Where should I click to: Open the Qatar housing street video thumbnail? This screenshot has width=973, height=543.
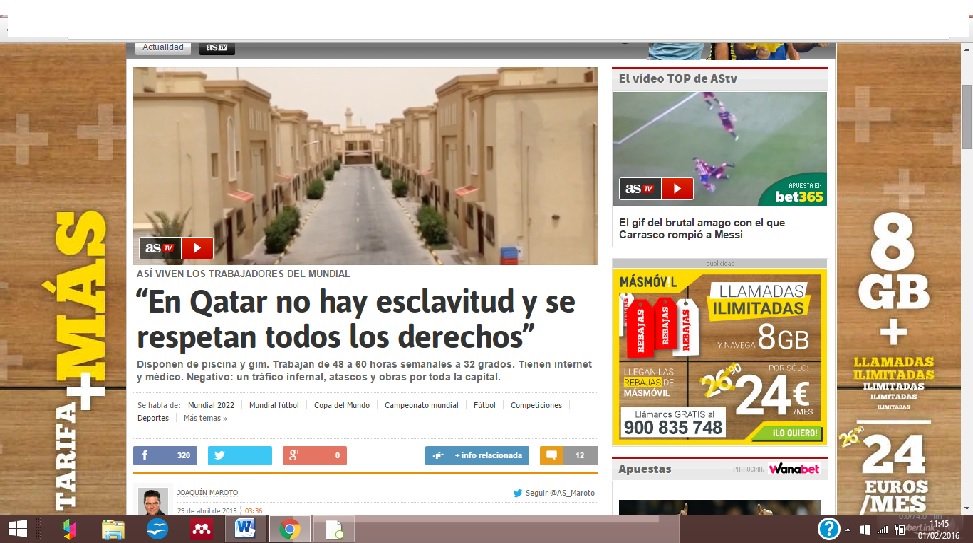pos(365,166)
